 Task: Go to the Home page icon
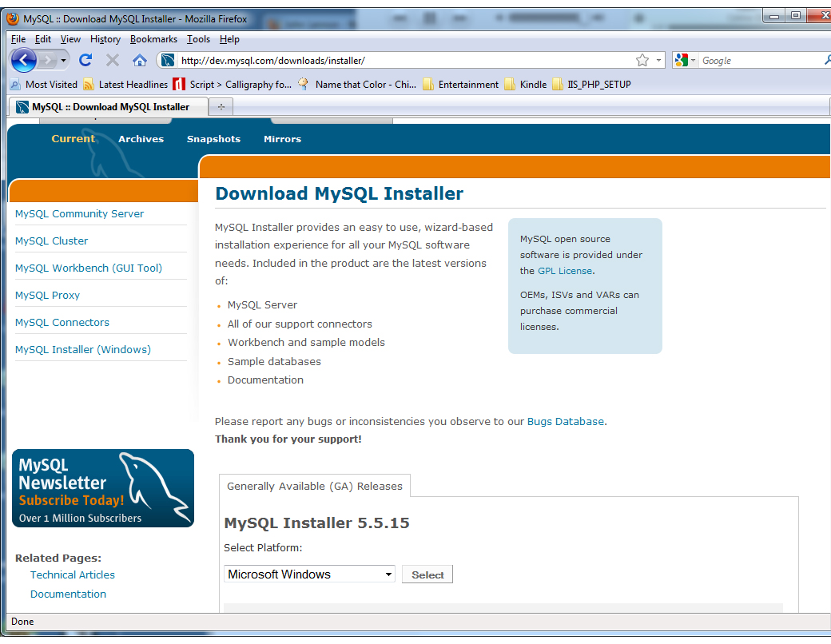139,61
